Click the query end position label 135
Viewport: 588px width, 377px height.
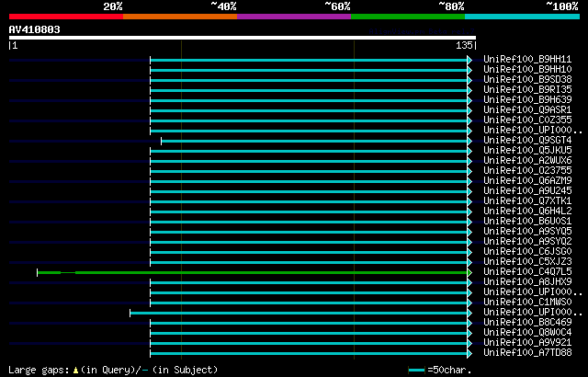tap(464, 45)
